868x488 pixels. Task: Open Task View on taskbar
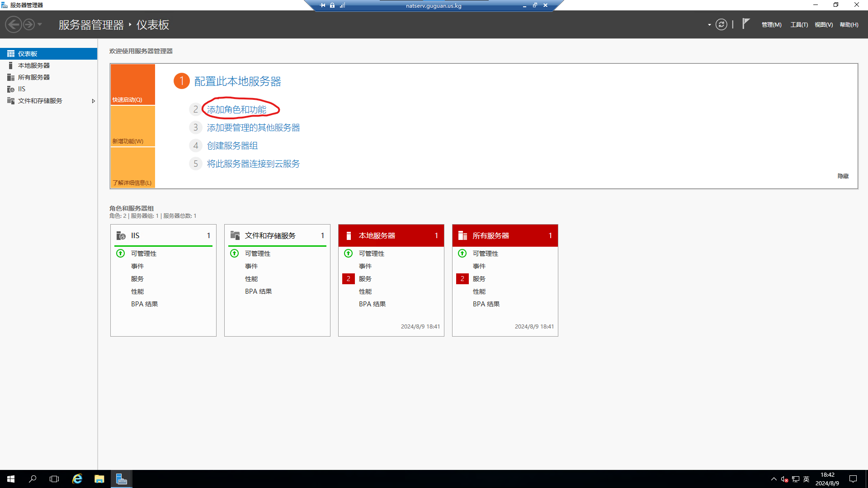coord(54,479)
